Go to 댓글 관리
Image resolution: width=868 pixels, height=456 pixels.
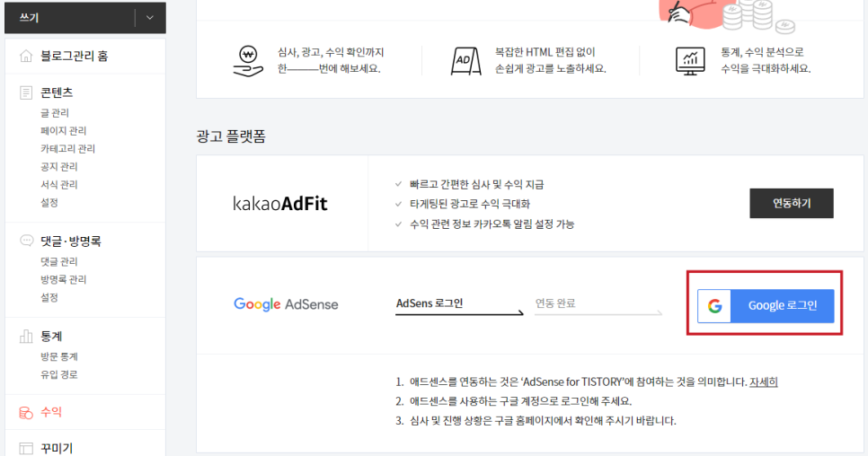pos(58,261)
